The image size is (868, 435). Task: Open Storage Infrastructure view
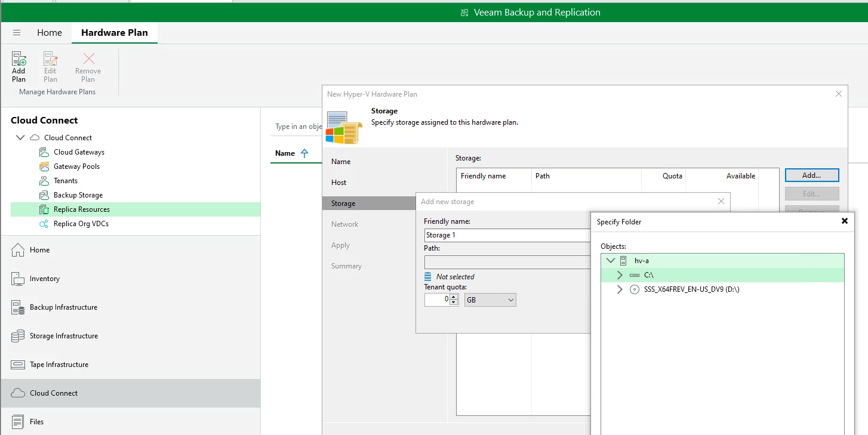tap(63, 336)
